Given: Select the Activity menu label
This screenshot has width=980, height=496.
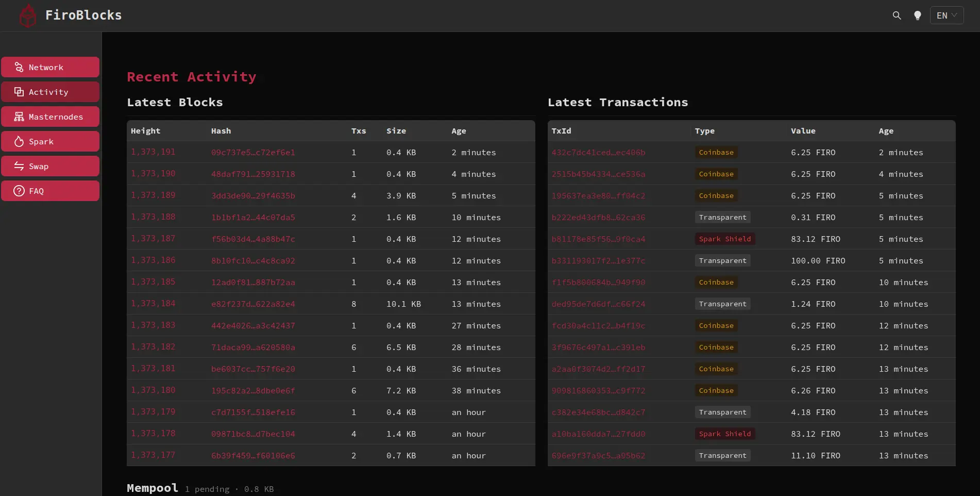Looking at the screenshot, I should tap(48, 92).
